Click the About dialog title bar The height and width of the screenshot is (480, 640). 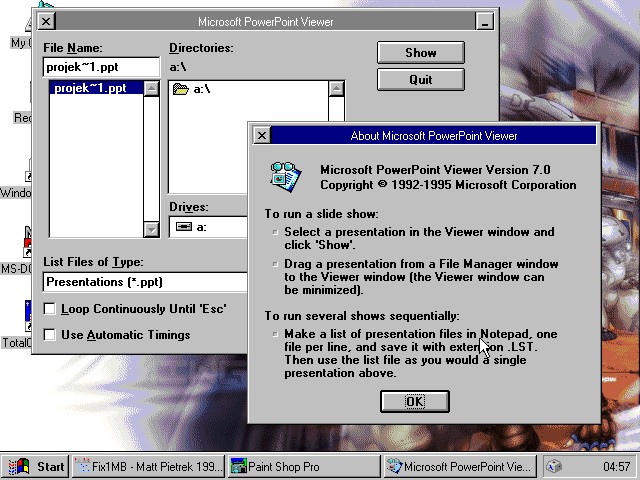[x=433, y=136]
